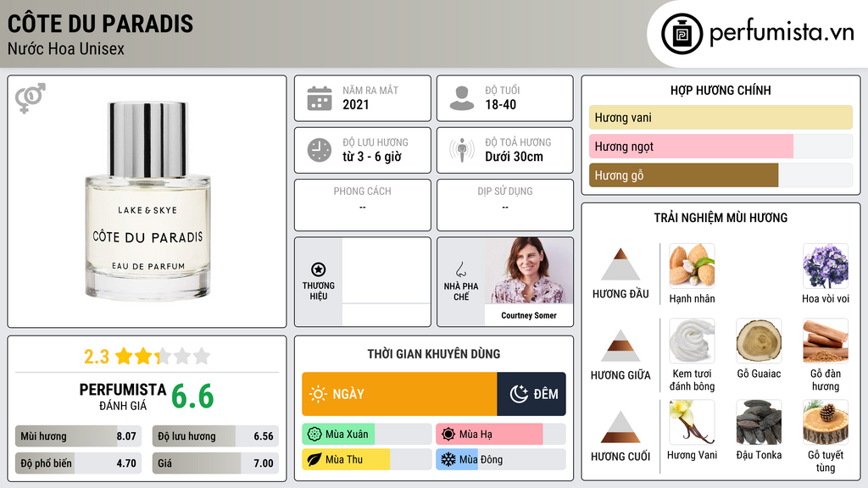Click the Độ phổ biến 4.70 score bar
The height and width of the screenshot is (488, 868).
[79, 463]
